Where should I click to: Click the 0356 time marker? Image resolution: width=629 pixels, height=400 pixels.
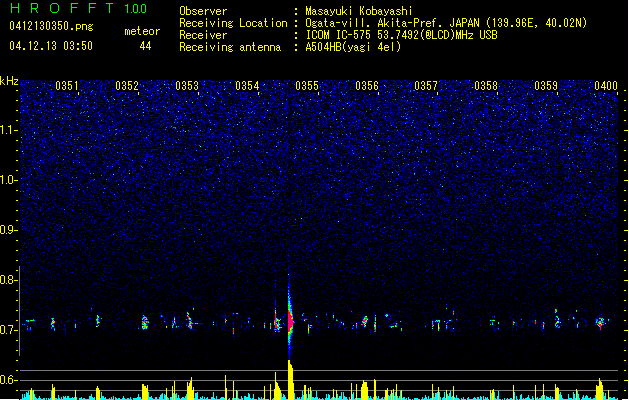pyautogui.click(x=367, y=86)
